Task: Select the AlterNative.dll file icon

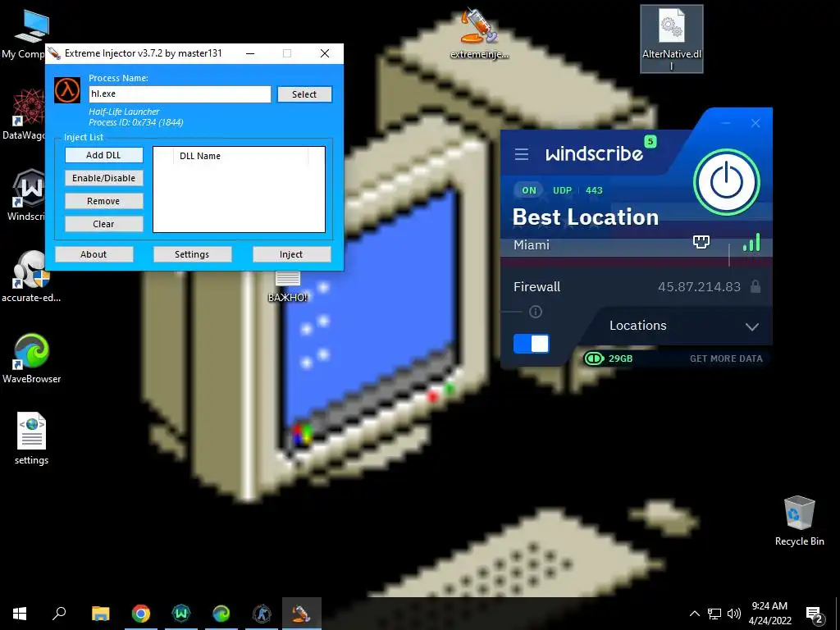Action: click(x=671, y=39)
